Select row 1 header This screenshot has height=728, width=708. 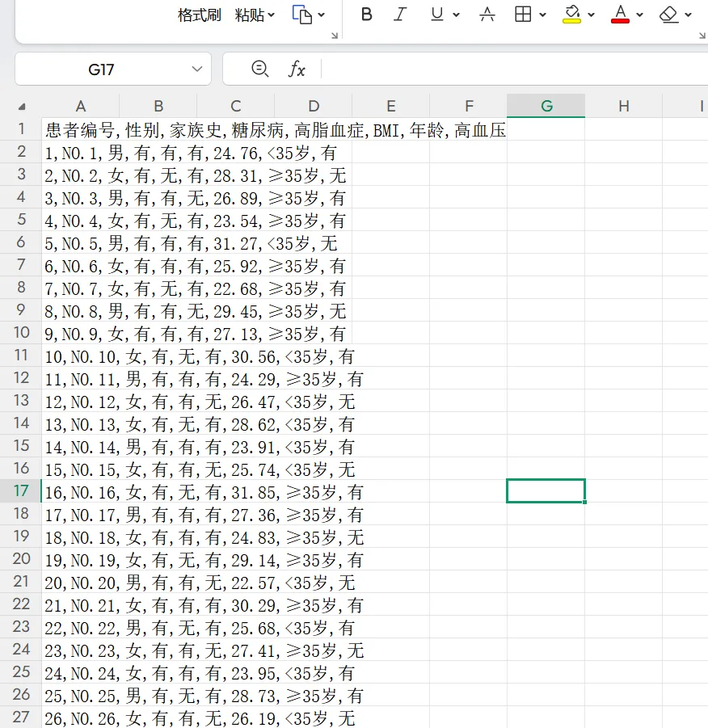pos(21,128)
